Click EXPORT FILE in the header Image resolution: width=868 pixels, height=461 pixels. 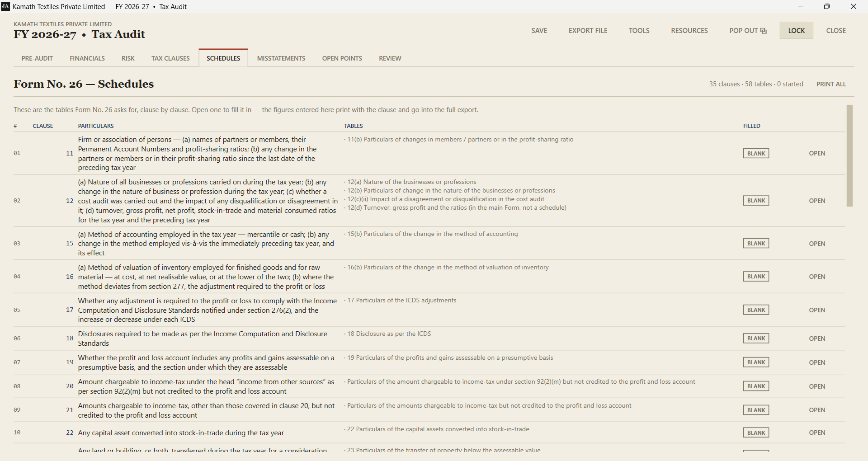pyautogui.click(x=588, y=30)
